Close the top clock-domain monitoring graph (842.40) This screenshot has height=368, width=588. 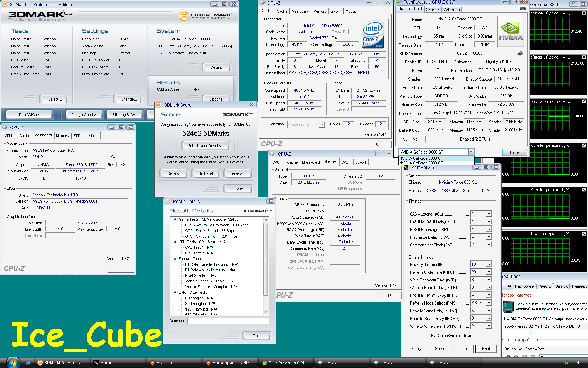click(584, 13)
